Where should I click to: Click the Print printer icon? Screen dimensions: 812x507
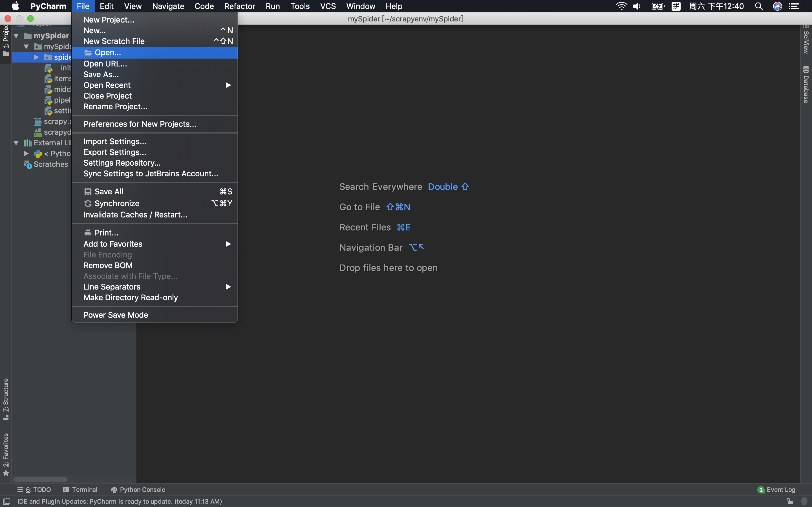coord(88,233)
